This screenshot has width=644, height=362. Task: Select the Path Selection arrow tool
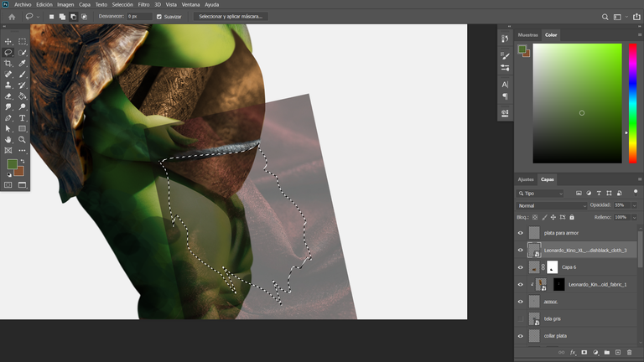[x=8, y=128]
